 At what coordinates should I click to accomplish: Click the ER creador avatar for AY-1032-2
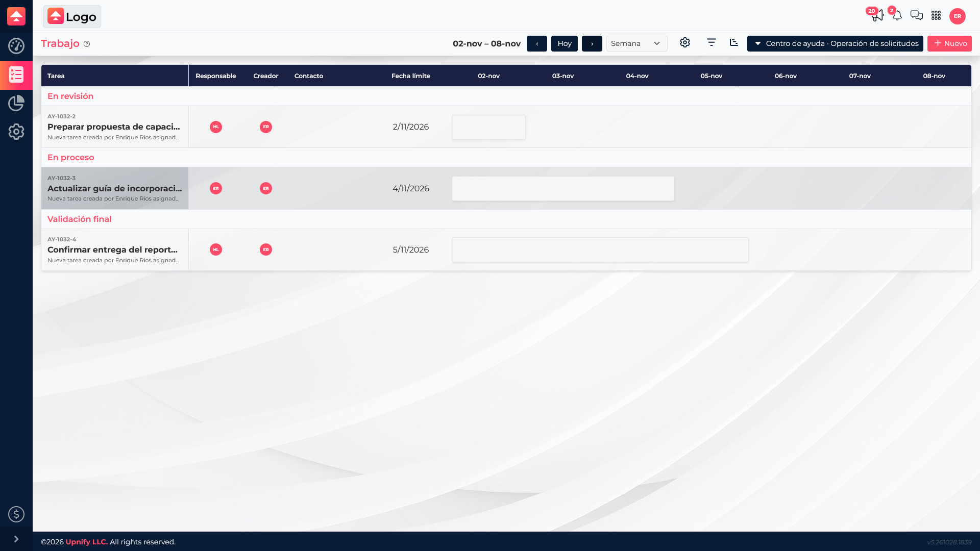pyautogui.click(x=266, y=127)
